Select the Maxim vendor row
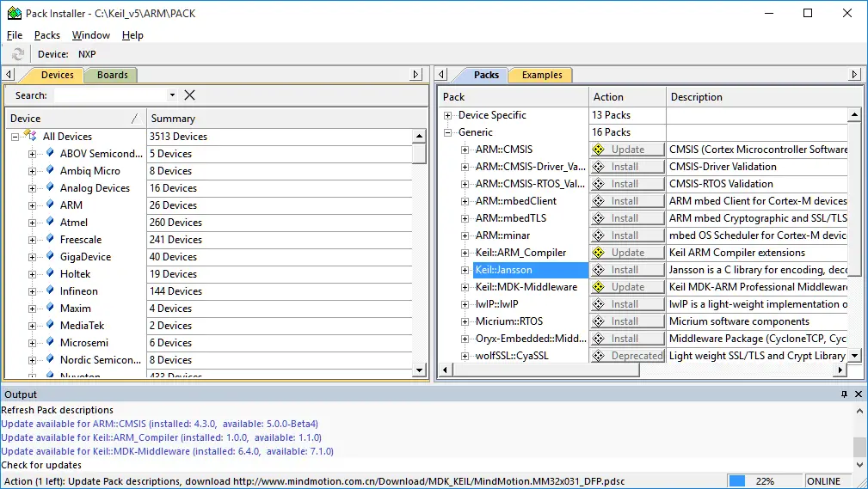The width and height of the screenshot is (868, 489). click(76, 309)
